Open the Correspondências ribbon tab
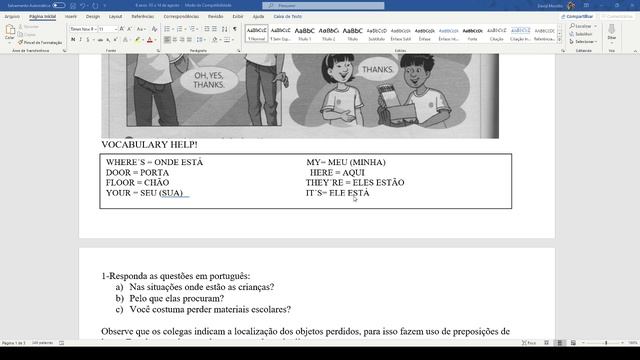Viewport: 640px width, 360px height. click(x=181, y=16)
